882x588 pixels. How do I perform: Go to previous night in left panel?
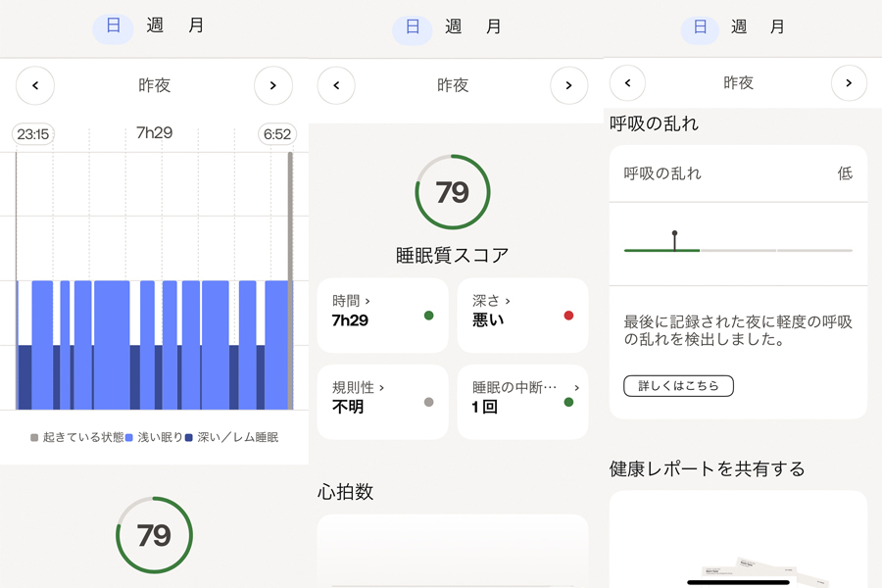coord(35,85)
